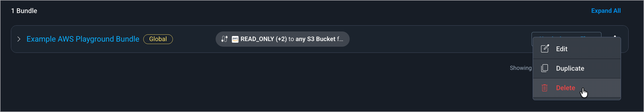Click the button partly hidden behind the menu

[x=566, y=35]
